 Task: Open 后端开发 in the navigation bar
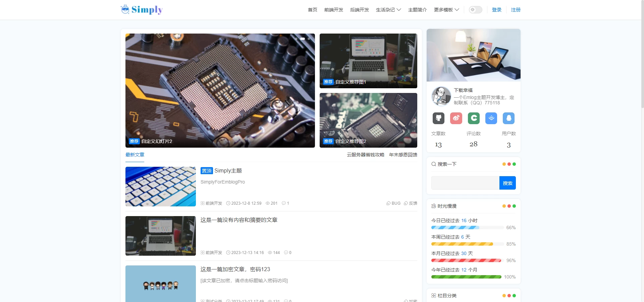click(x=360, y=10)
